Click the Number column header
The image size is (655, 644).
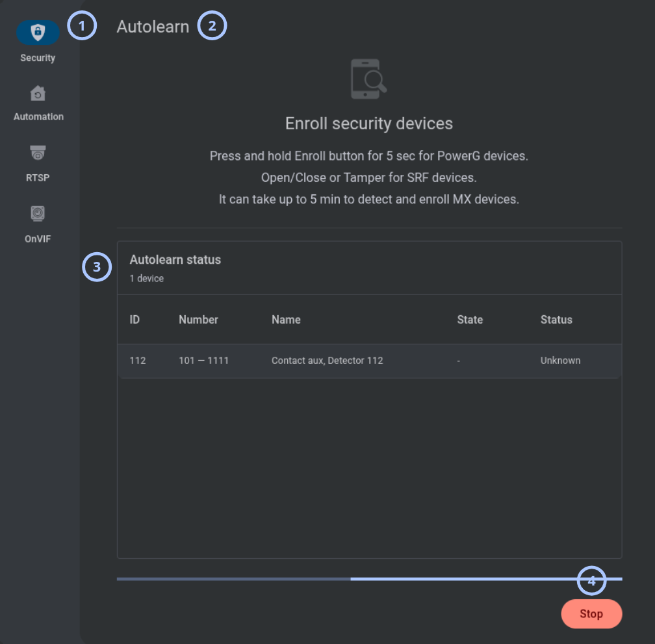(198, 320)
